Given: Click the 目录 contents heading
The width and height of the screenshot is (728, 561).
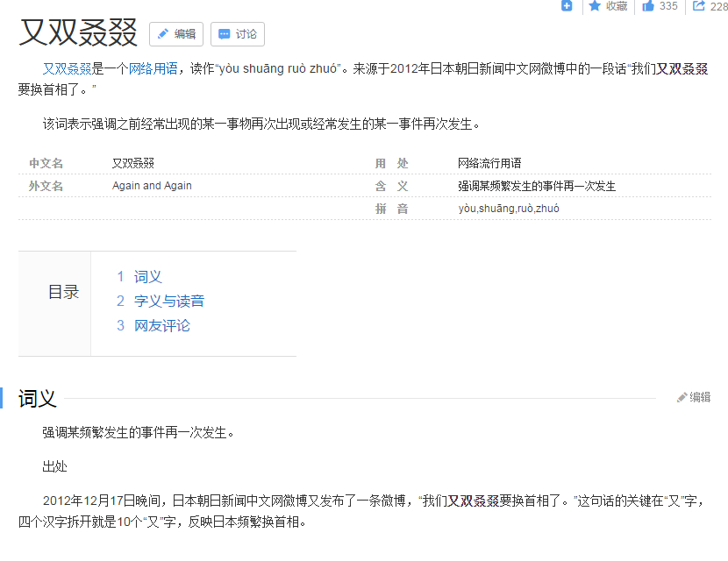Looking at the screenshot, I should point(64,292).
